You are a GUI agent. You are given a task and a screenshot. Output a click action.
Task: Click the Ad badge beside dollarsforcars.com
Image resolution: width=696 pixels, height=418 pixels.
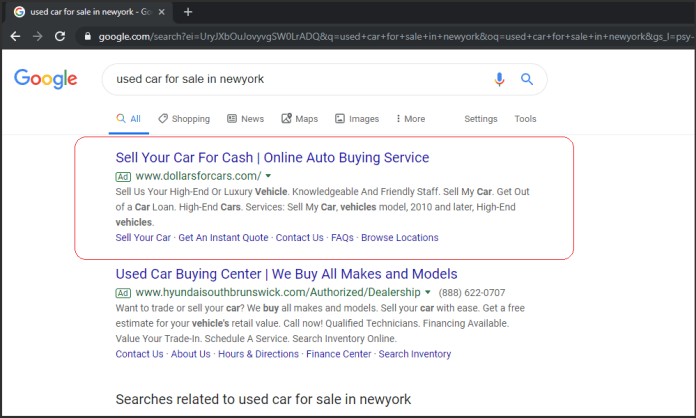123,177
